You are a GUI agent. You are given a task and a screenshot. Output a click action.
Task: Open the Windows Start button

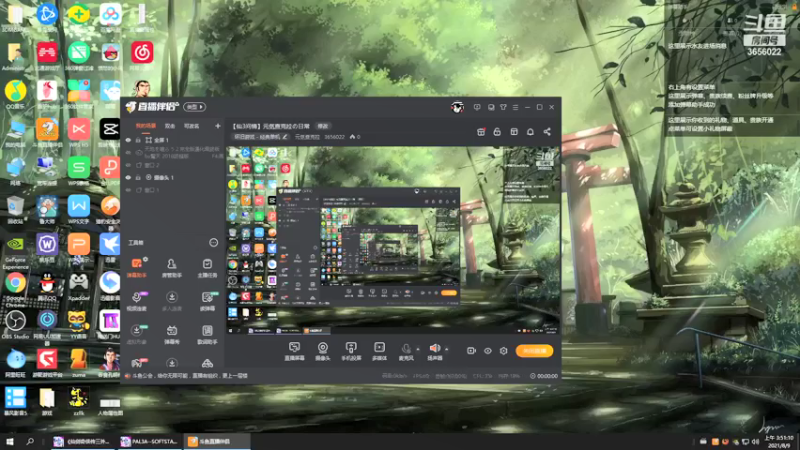9,441
